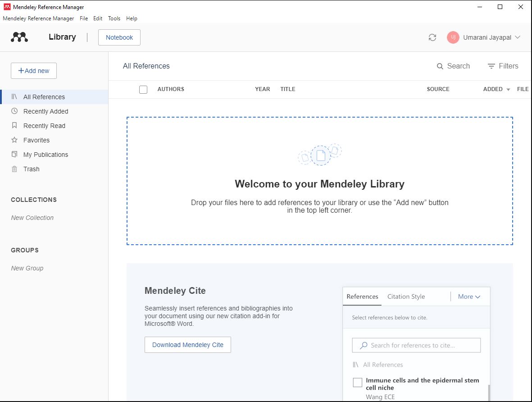This screenshot has height=402, width=532.
Task: Sort by YEAR column header
Action: 263,89
